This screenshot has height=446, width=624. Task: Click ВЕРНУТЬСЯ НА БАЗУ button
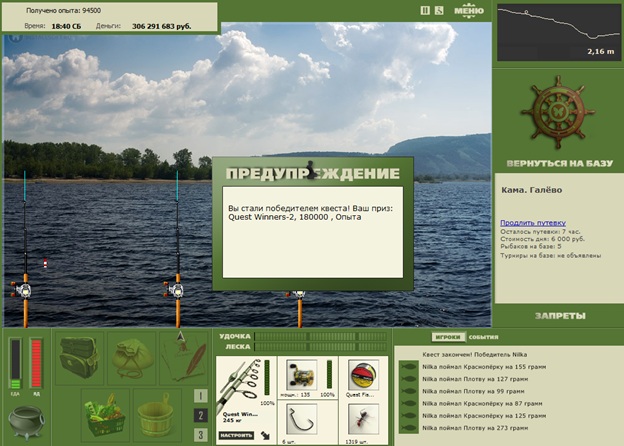click(x=560, y=164)
